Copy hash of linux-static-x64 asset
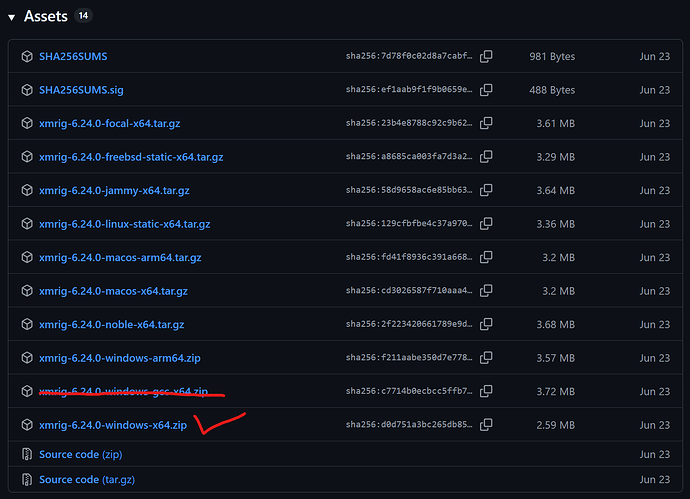690x499 pixels. [486, 224]
